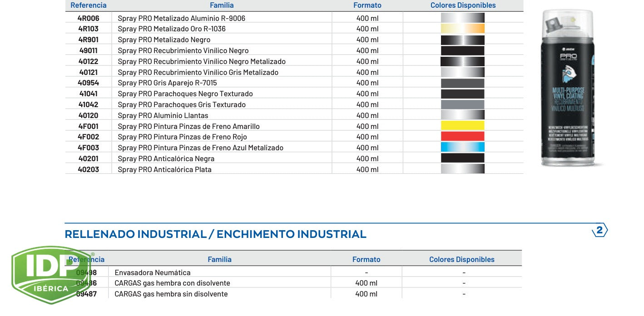Click the Oro R-1036 gold color swatch

click(x=462, y=29)
